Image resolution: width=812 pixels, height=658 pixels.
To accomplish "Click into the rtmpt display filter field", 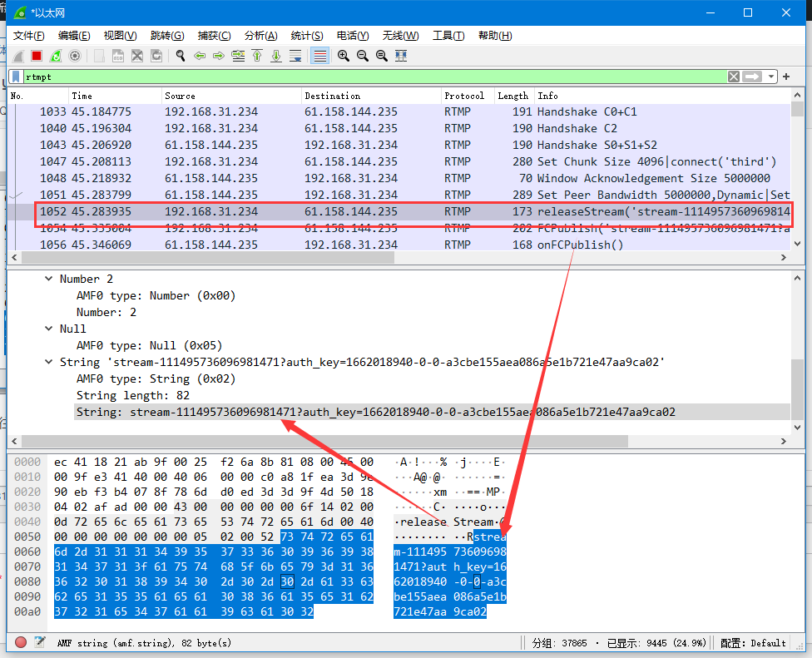I will point(374,77).
